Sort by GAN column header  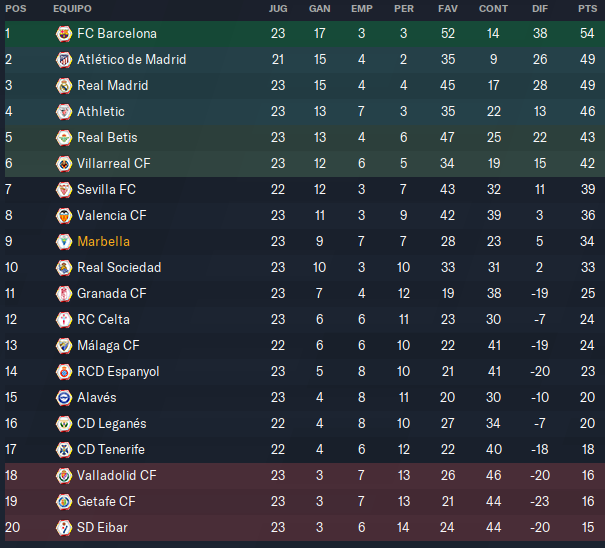(x=319, y=9)
